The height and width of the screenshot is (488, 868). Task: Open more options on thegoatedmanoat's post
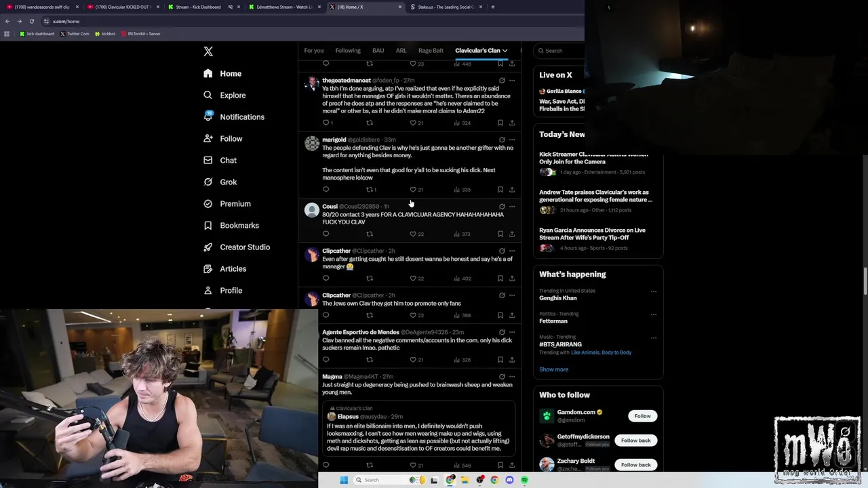coord(512,81)
